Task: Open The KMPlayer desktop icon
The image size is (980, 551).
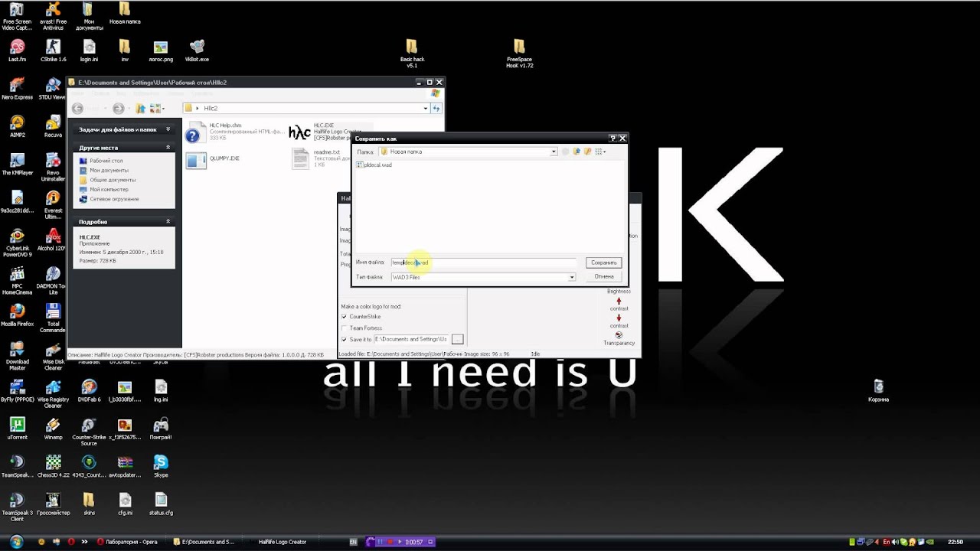Action: click(18, 163)
